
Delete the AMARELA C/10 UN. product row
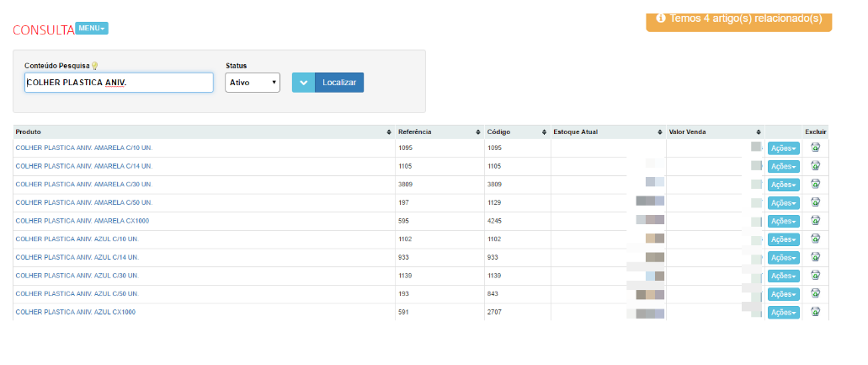pos(815,148)
